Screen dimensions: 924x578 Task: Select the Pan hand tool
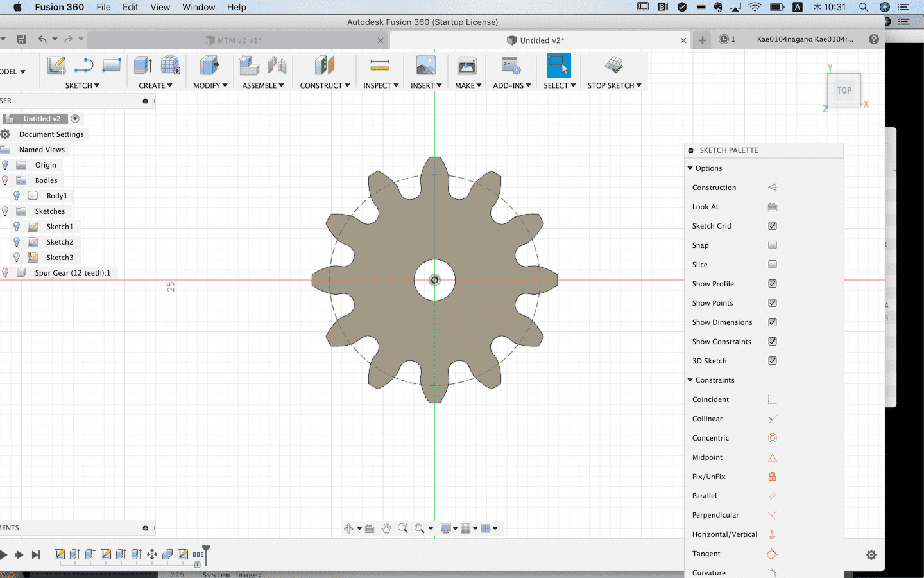point(386,529)
